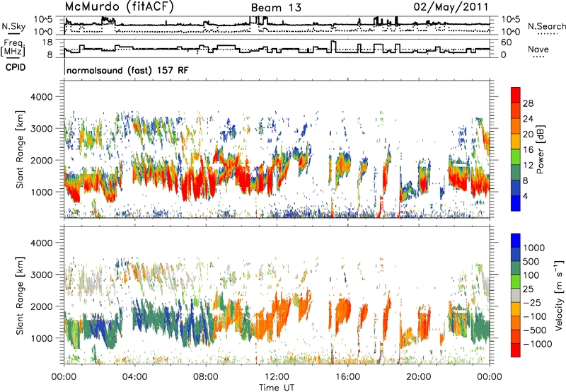This screenshot has width=566, height=392.
Task: Click the "3000" tick on power panel
Action: [x=41, y=129]
